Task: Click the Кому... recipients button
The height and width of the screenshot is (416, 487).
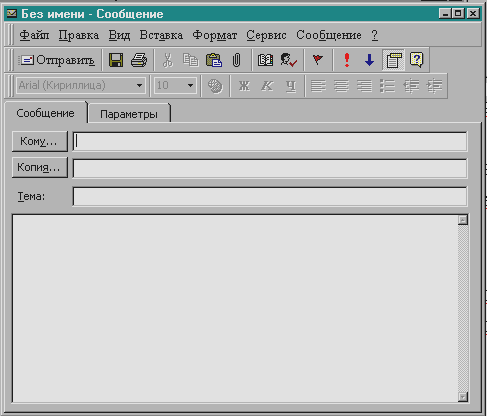Action: [x=39, y=141]
